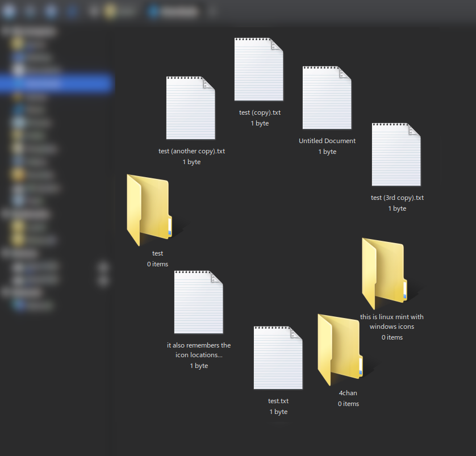The image size is (476, 456).
Task: Click '1 byte' under 'it also remembers' file
Action: coord(199,366)
